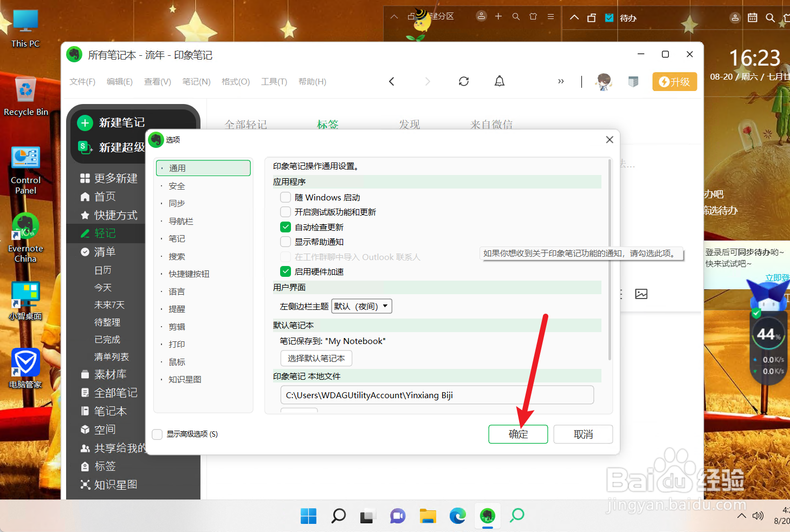Viewport: 790px width, 532px height.
Task: Open 已完成 list item
Action: (x=107, y=339)
